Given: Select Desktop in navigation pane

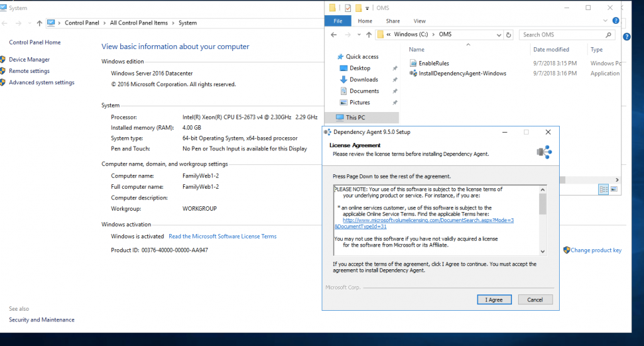Looking at the screenshot, I should point(360,68).
